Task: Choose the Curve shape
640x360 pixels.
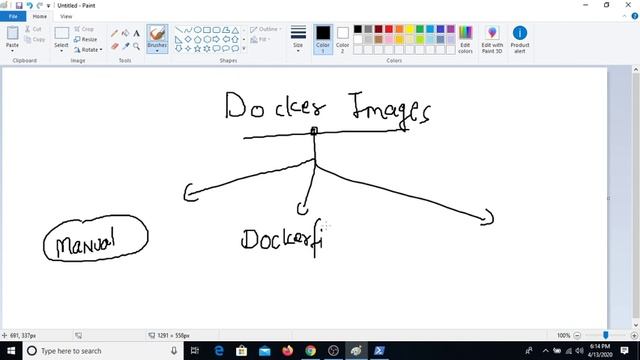Action: pyautogui.click(x=188, y=30)
